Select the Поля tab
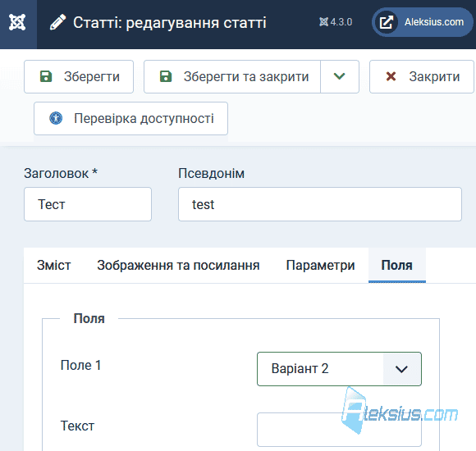The image size is (476, 451). [397, 266]
